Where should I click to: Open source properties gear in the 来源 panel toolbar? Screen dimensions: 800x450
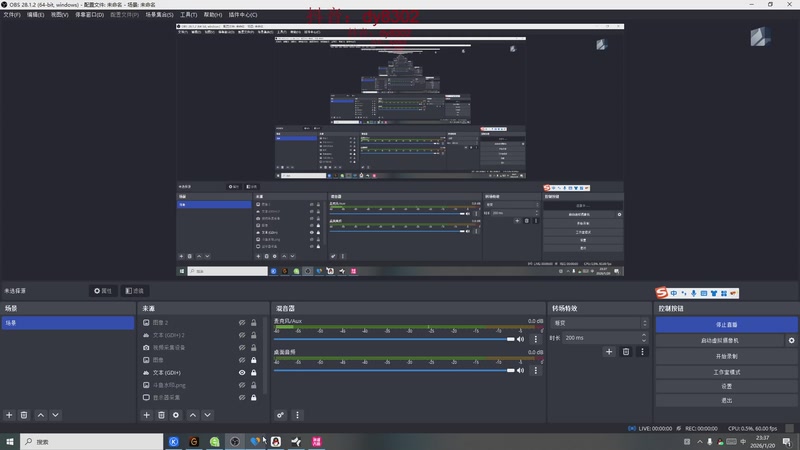tap(176, 415)
